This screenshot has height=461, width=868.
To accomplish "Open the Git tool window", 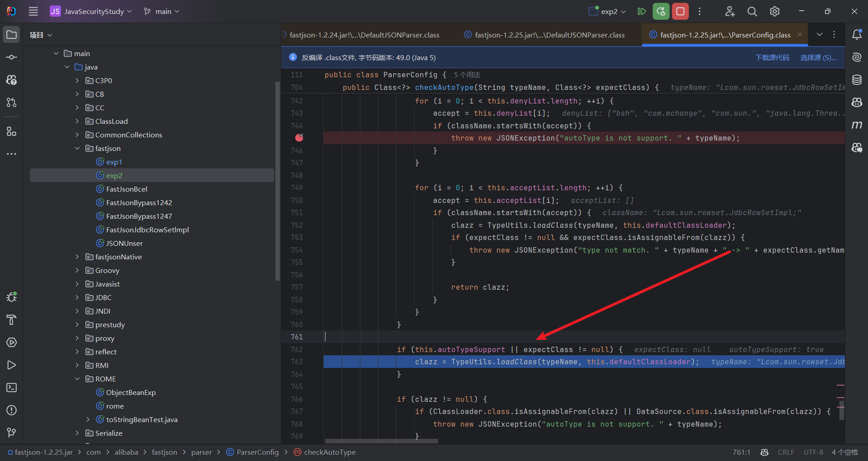I will [x=12, y=433].
